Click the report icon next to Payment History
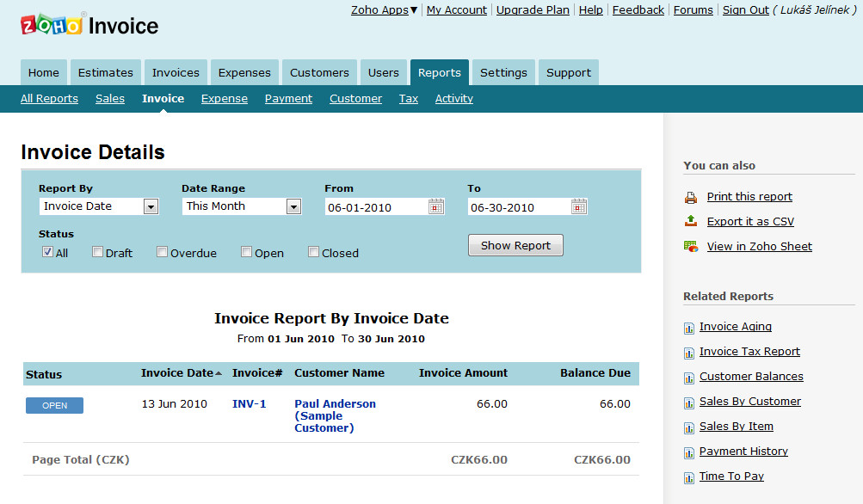Screen dimensions: 863x504 coord(689,453)
